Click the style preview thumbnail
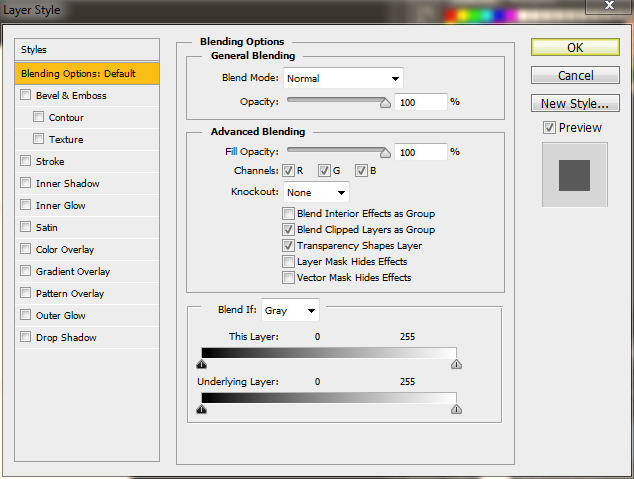This screenshot has width=634, height=479. point(575,175)
